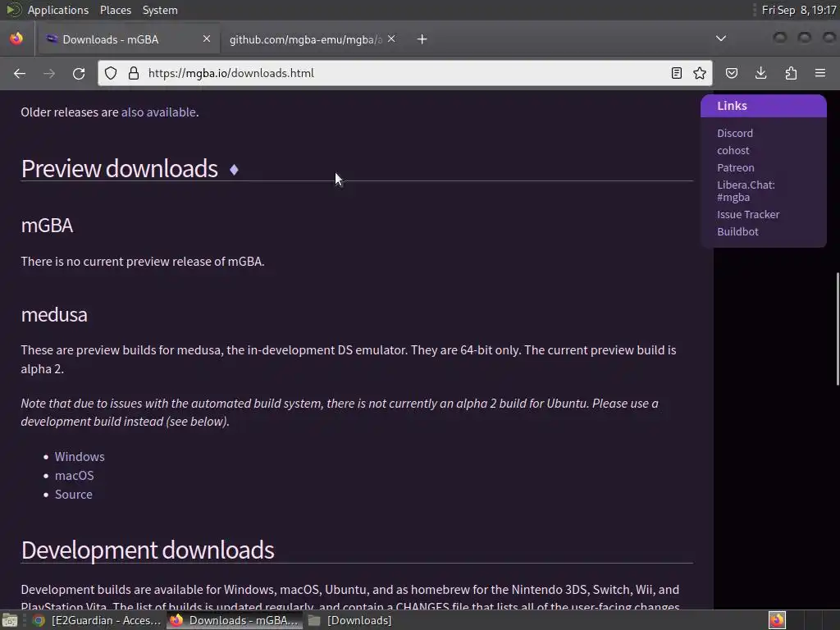The height and width of the screenshot is (630, 840).
Task: Download medusa for macOS
Action: (75, 475)
